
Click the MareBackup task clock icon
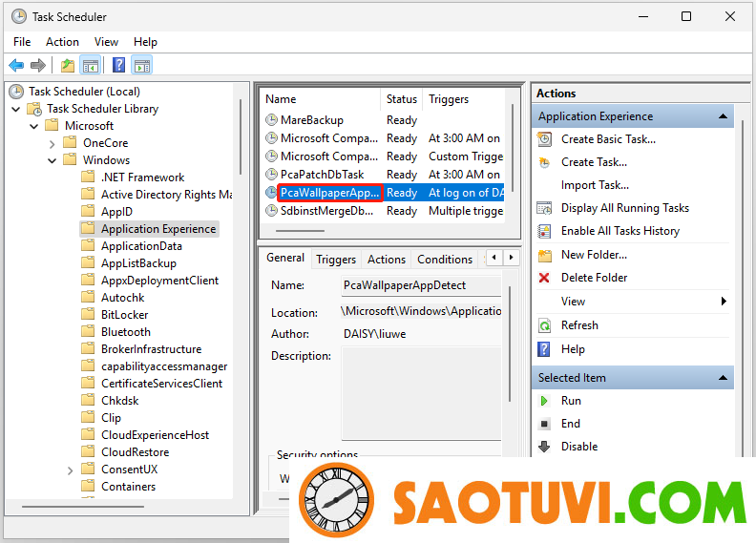[x=272, y=119]
